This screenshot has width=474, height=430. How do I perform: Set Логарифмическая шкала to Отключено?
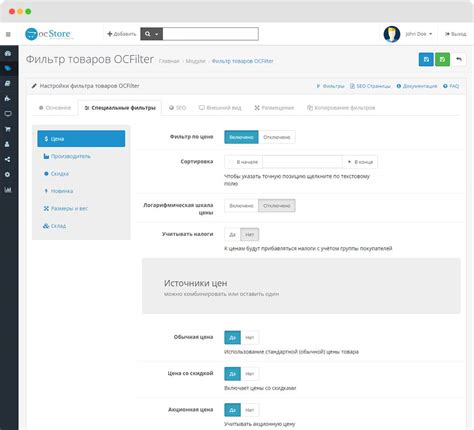tap(277, 206)
